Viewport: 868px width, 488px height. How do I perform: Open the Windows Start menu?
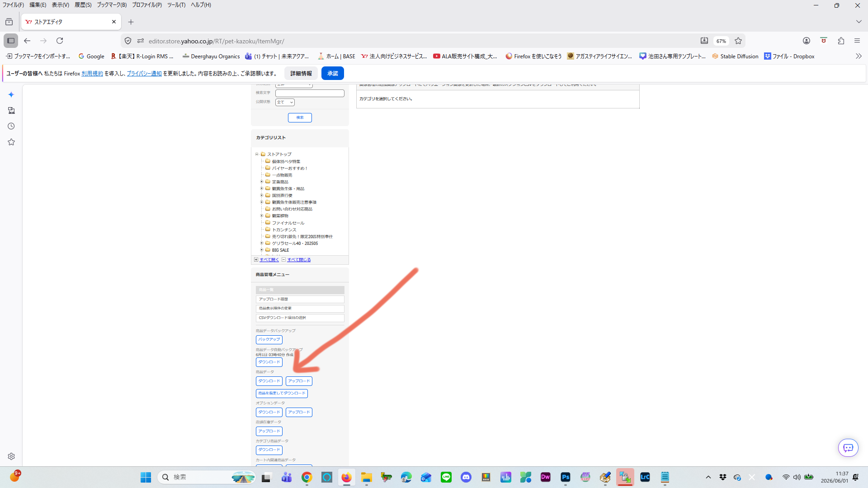pos(146,477)
